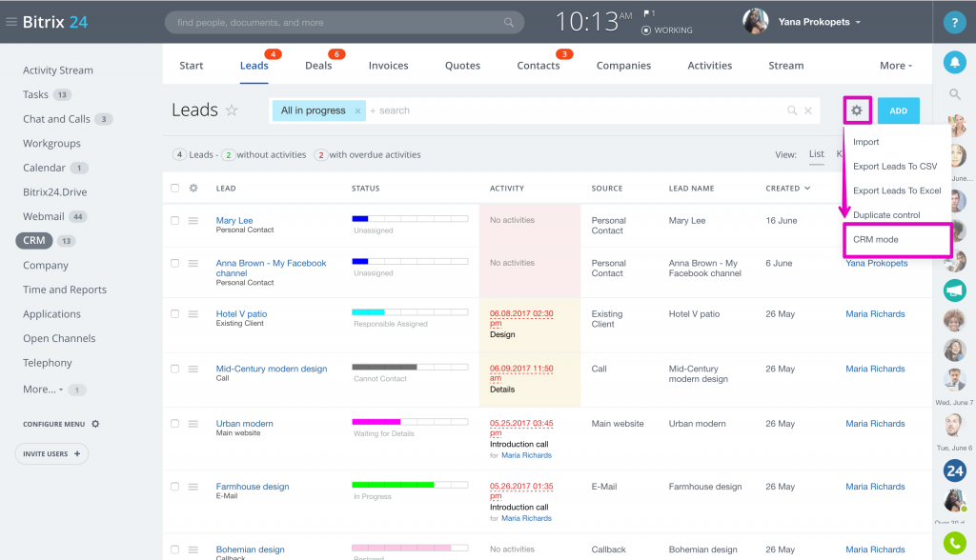
Task: Click the search magnifier in top search bar
Action: point(509,23)
